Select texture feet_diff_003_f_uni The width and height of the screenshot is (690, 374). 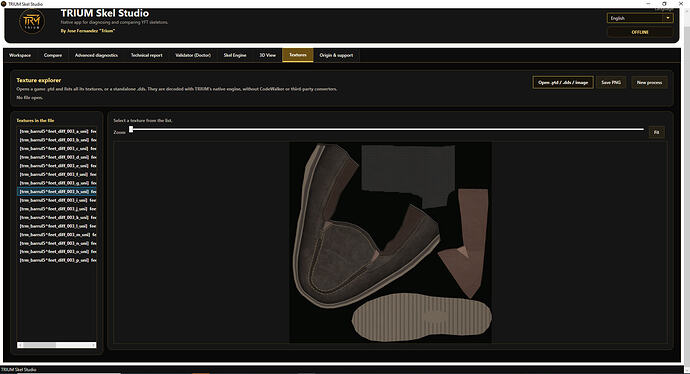57,174
